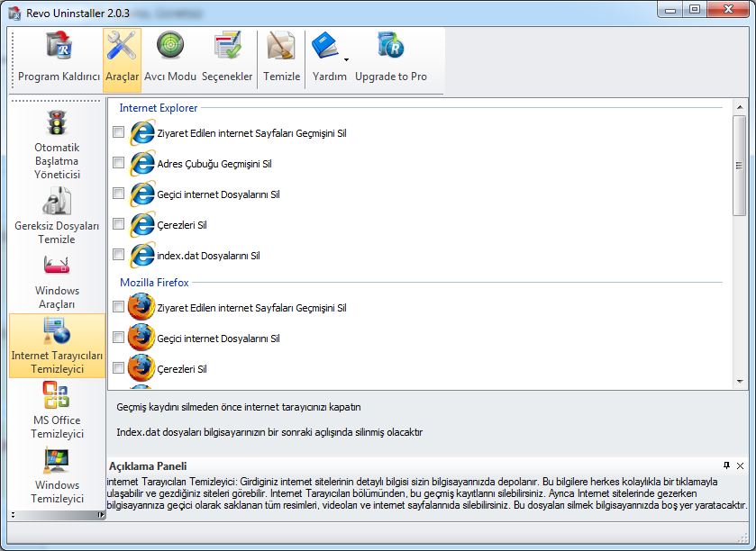Open Gereksiz Dosyaları Temizle tool
The height and width of the screenshot is (551, 756).
[57, 215]
